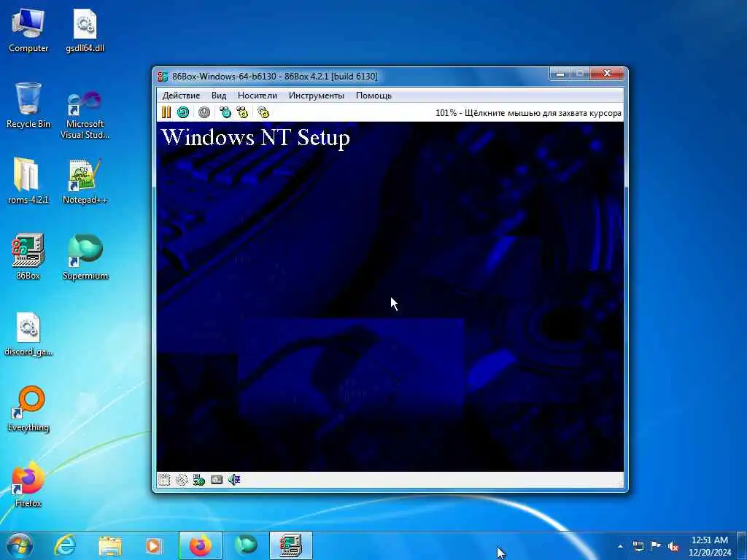Click the Action Center flag tray icon
The image size is (747, 560).
click(x=656, y=546)
